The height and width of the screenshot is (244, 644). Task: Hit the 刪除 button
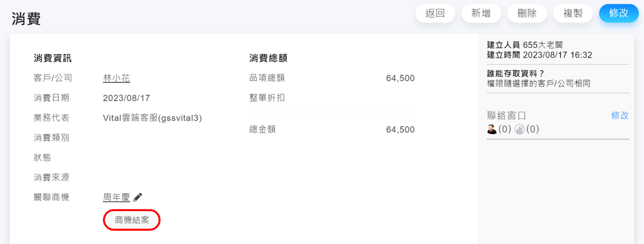pyautogui.click(x=527, y=13)
